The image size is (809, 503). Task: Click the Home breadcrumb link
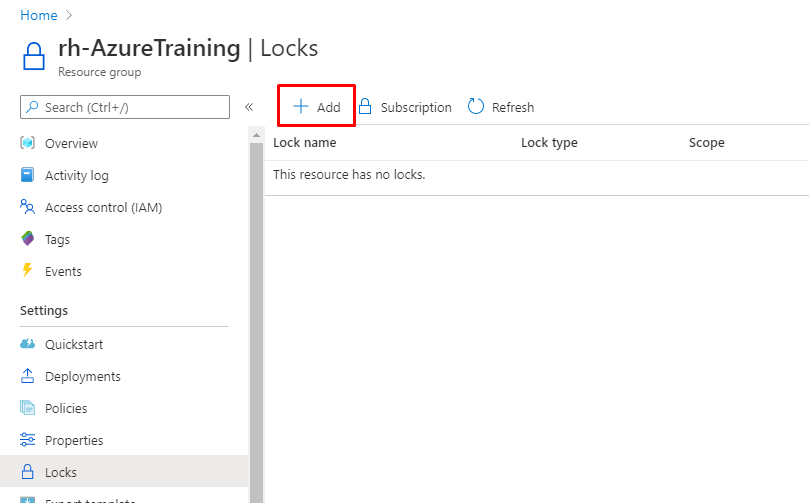39,15
